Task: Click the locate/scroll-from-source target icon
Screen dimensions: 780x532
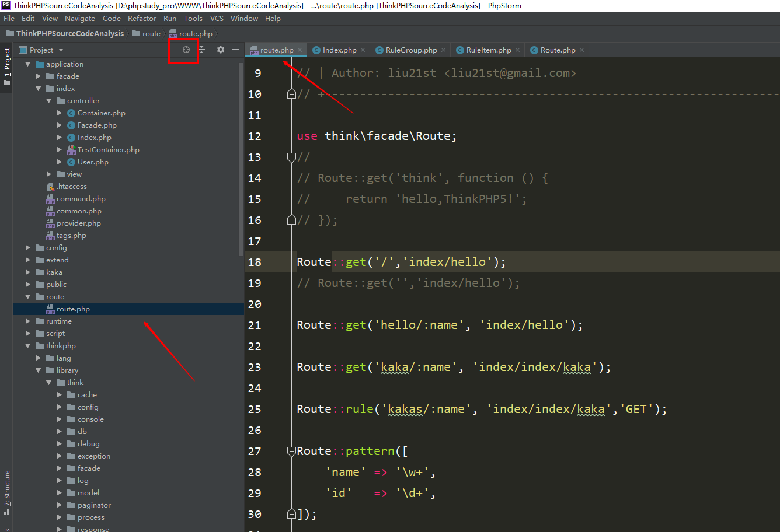Action: point(186,50)
